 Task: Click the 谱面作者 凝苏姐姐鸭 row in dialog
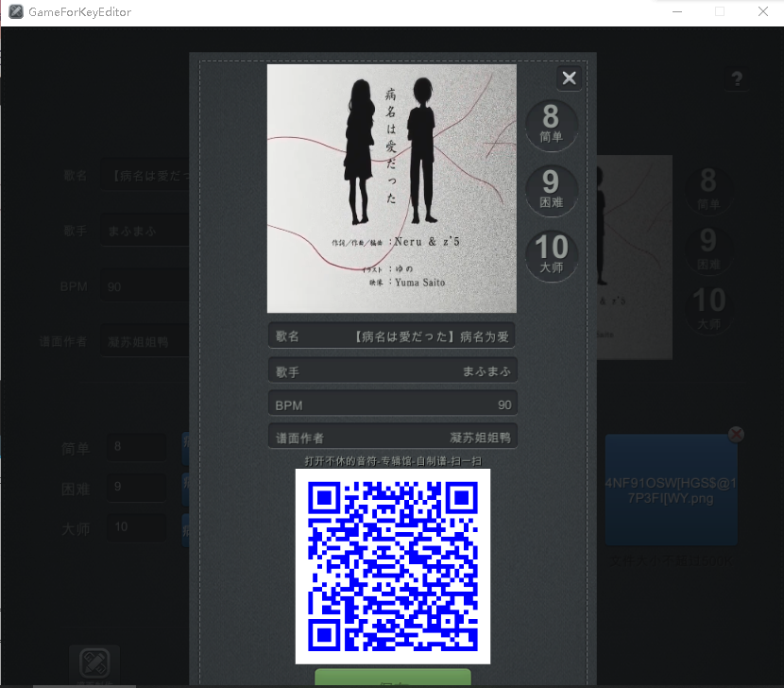pos(392,437)
